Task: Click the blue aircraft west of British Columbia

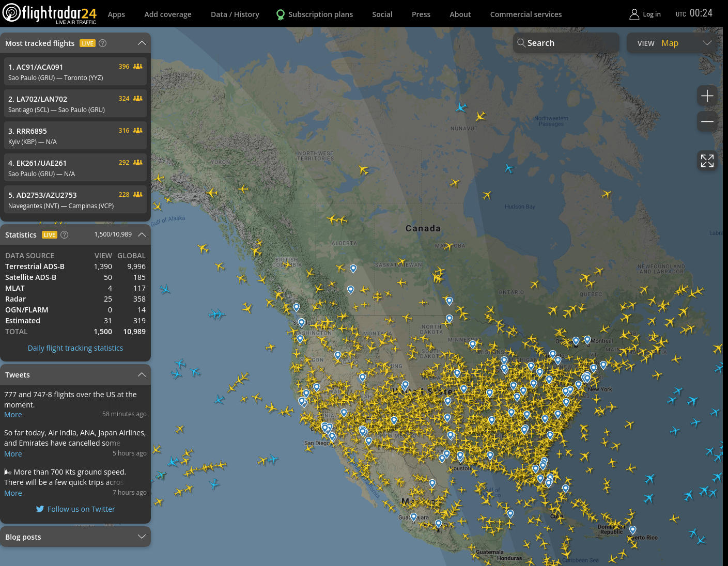Action: tap(165, 289)
